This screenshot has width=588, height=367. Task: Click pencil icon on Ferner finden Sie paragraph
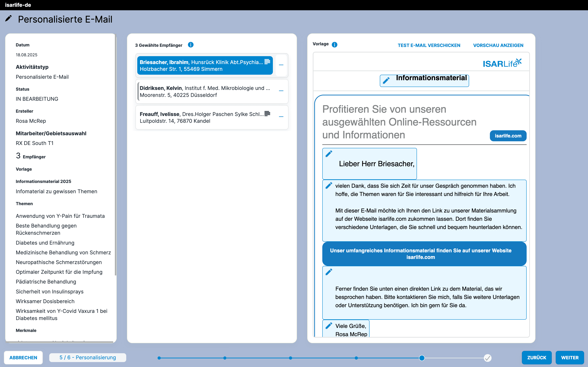[x=329, y=272]
